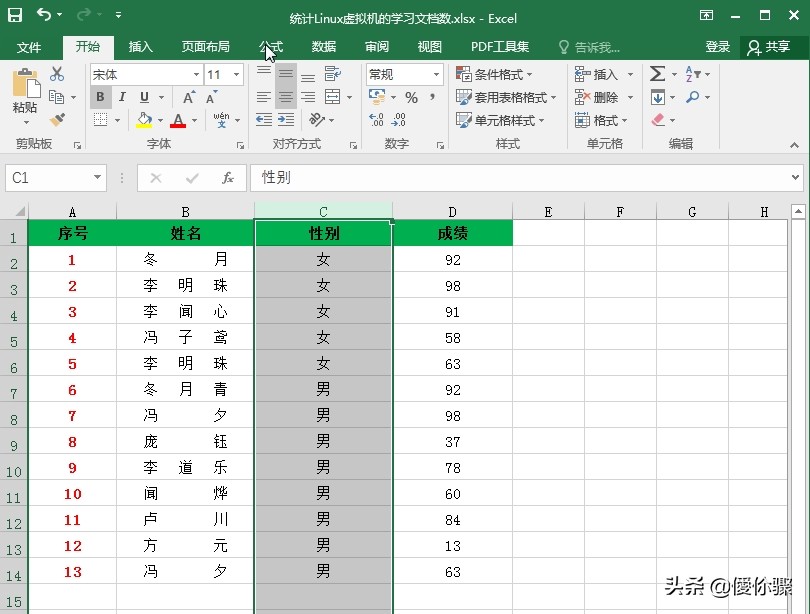
Task: Click the Increase Decimal icon
Action: click(376, 120)
